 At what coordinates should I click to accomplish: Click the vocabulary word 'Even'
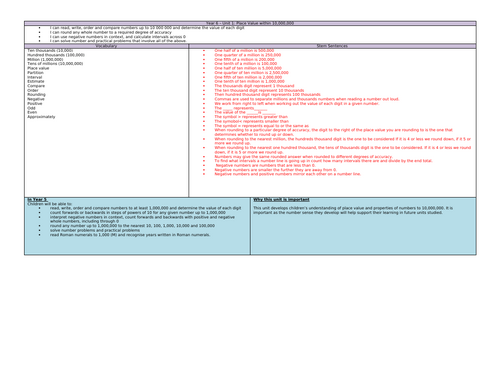click(32, 112)
